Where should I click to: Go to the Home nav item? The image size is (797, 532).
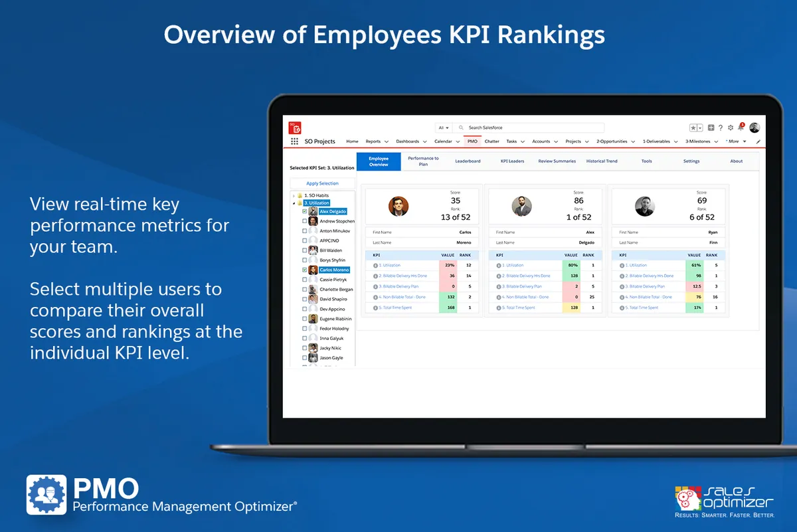click(352, 141)
